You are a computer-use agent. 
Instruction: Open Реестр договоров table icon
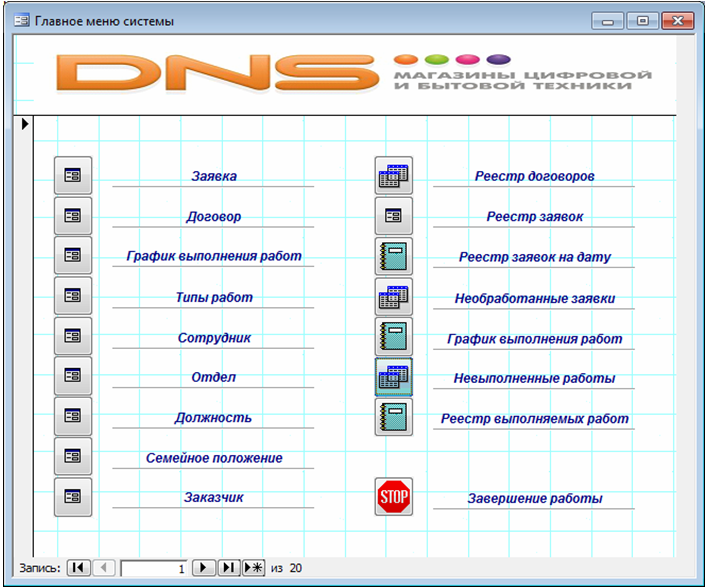click(x=393, y=176)
